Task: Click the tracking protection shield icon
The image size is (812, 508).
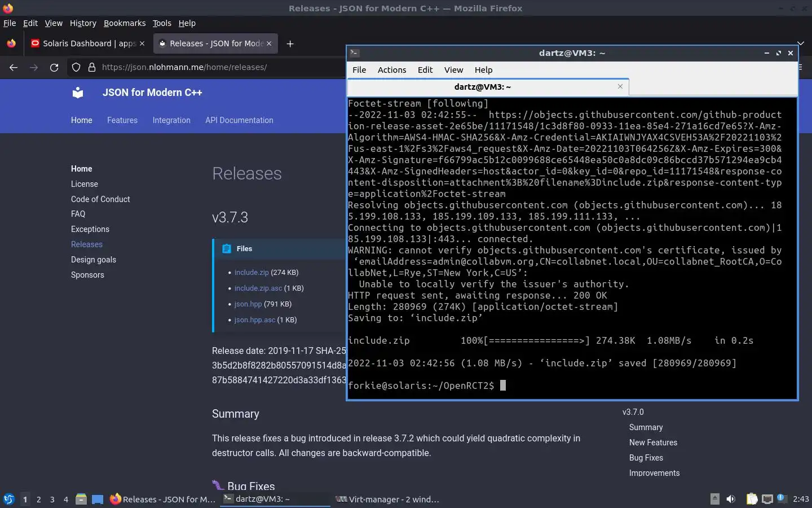Action: [x=76, y=67]
